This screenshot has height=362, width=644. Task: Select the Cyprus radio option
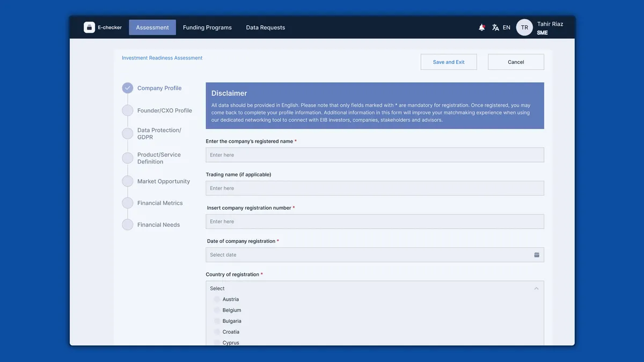point(217,343)
